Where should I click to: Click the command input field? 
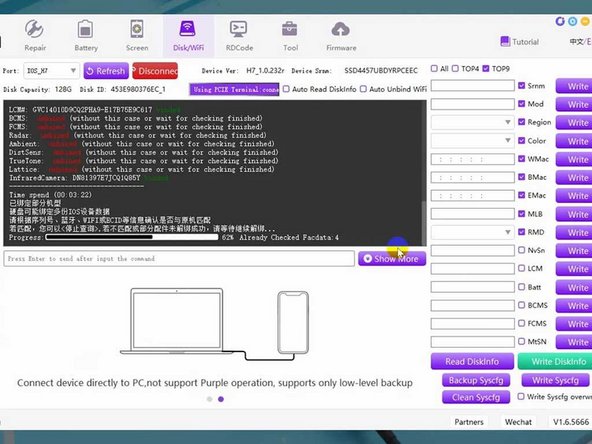(179, 259)
